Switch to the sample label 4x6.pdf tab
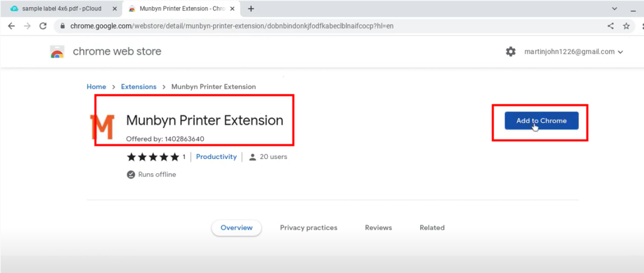 [x=62, y=9]
